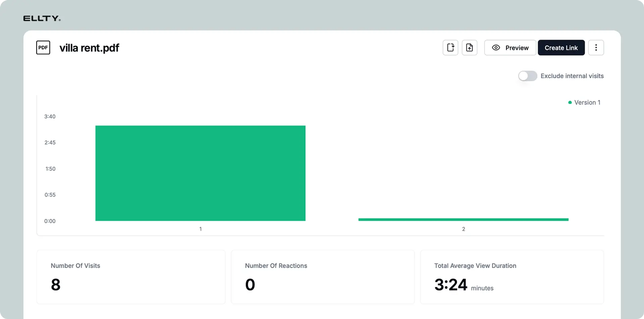
Task: Toggle Exclude internal visits switch
Action: pyautogui.click(x=528, y=76)
